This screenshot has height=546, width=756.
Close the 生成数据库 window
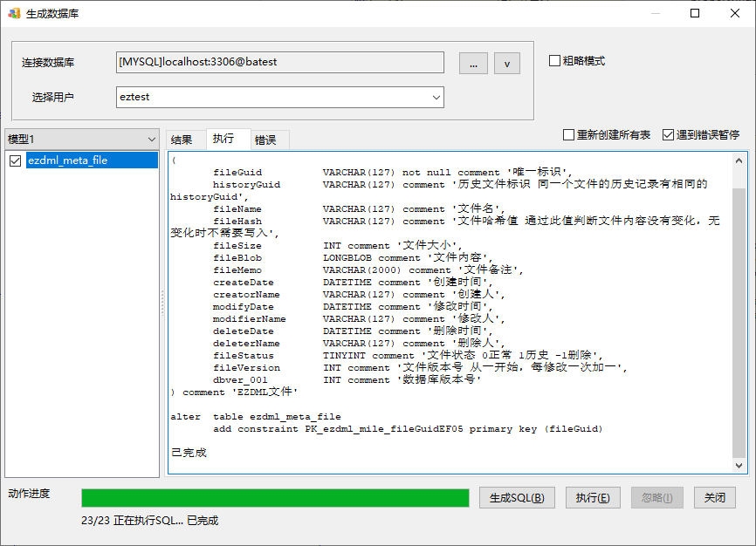pyautogui.click(x=735, y=13)
